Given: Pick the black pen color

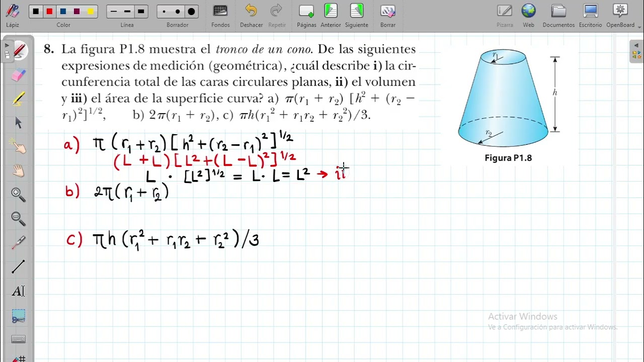Looking at the screenshot, I should point(36,12).
